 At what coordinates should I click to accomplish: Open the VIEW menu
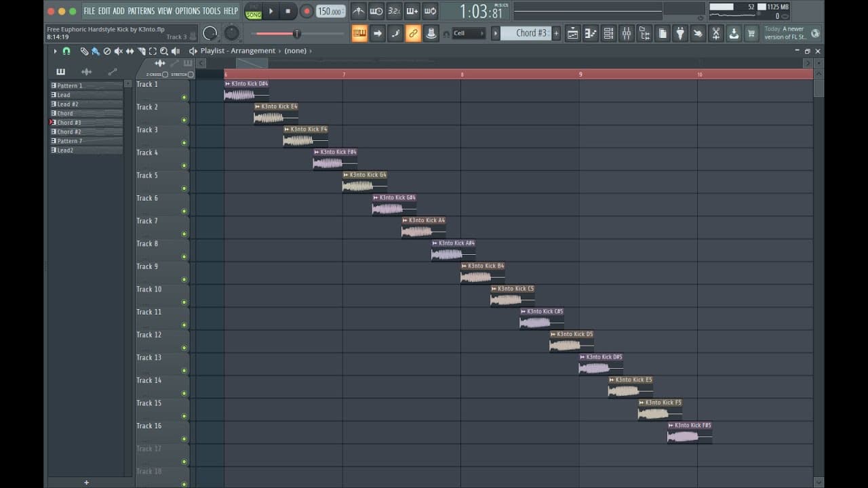click(165, 11)
